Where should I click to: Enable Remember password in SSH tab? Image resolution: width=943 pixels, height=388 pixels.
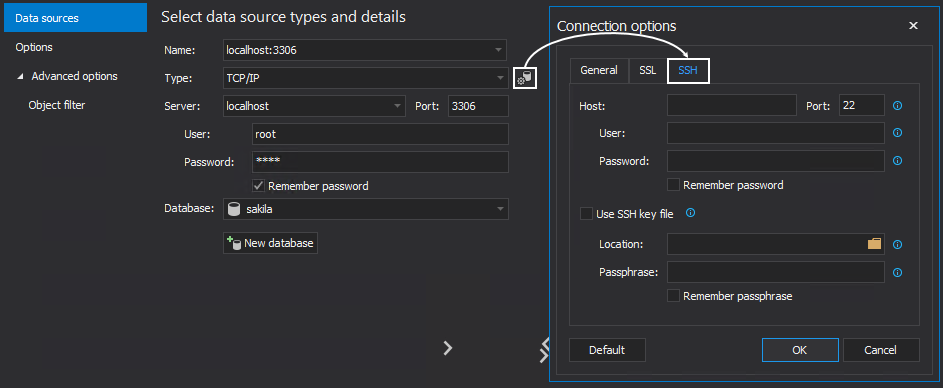pos(674,185)
